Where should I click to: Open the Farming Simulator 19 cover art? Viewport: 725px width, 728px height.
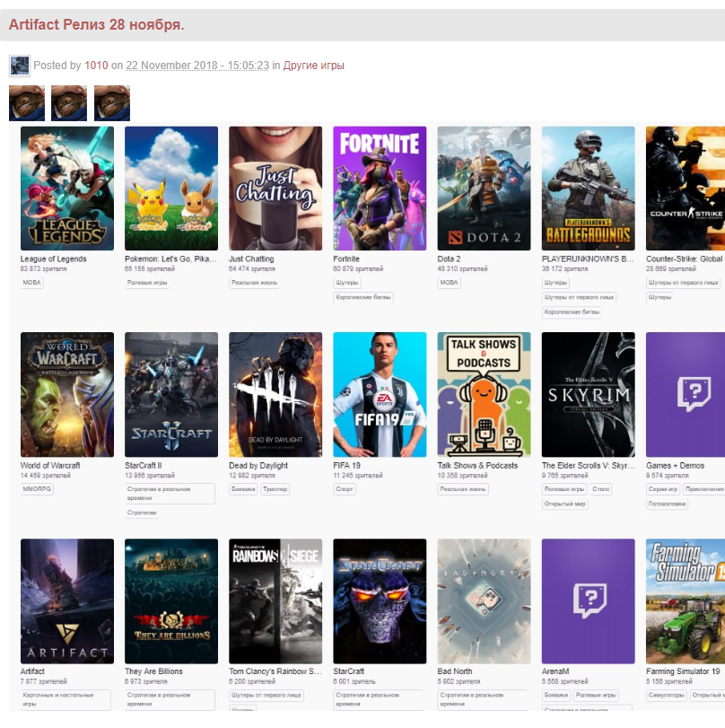coord(686,601)
